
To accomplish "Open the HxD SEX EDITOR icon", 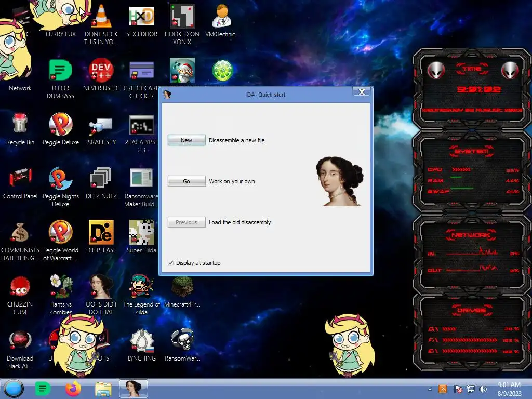I will coord(141,20).
